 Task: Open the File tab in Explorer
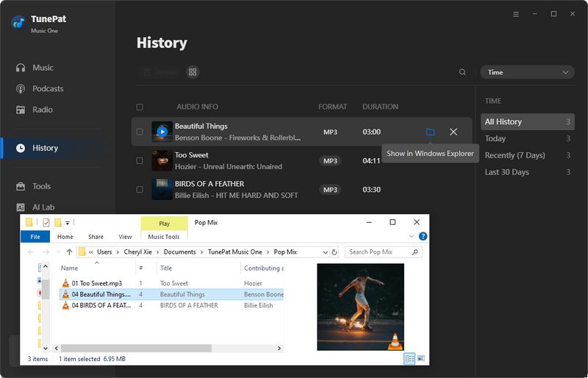[x=35, y=237]
